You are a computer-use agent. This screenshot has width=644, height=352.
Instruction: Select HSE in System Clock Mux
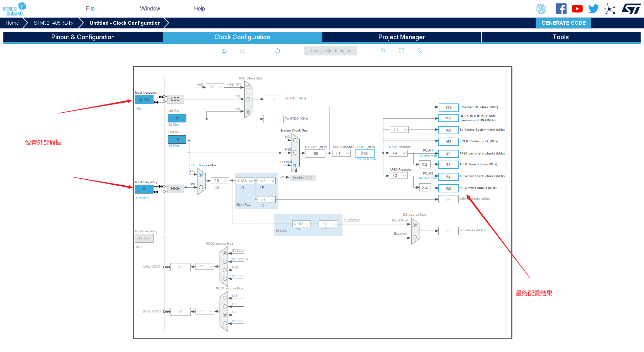pyautogui.click(x=295, y=152)
